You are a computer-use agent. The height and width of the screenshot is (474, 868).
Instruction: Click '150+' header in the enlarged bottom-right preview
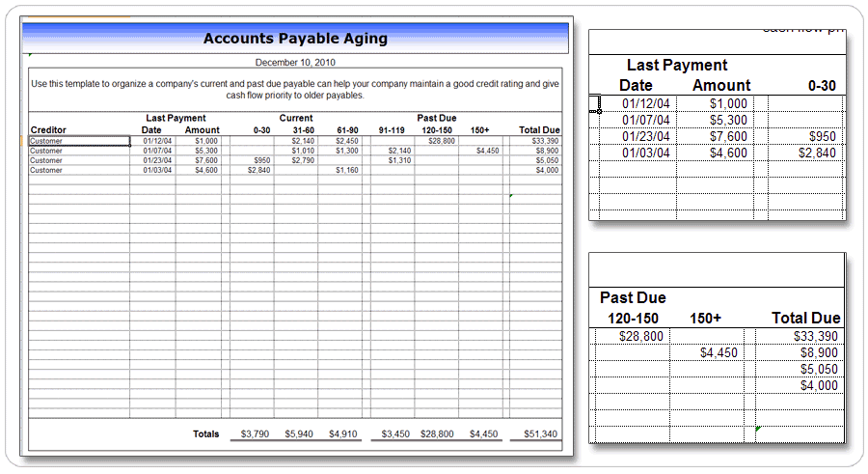705,319
